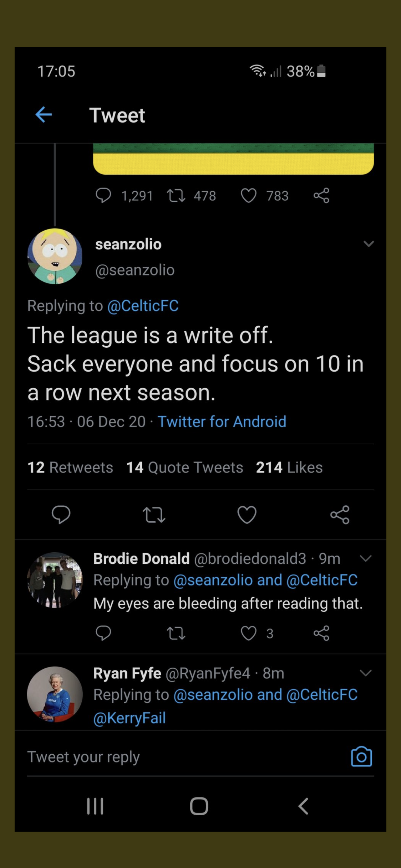
Task: Share seanzolio's tweet via the share icon
Action: click(x=340, y=515)
